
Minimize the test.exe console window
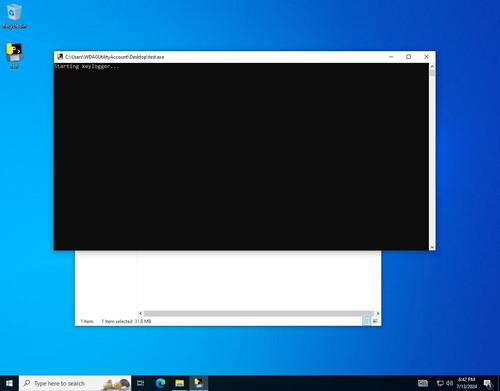391,57
